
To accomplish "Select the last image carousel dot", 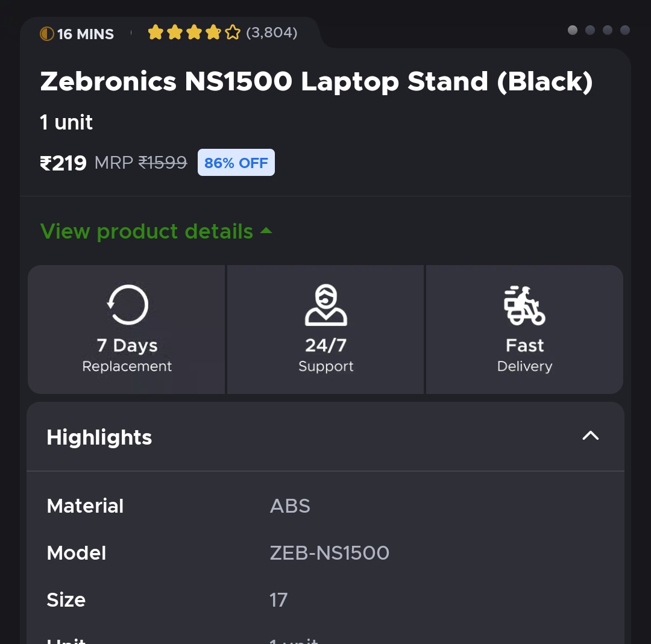I will pyautogui.click(x=625, y=30).
